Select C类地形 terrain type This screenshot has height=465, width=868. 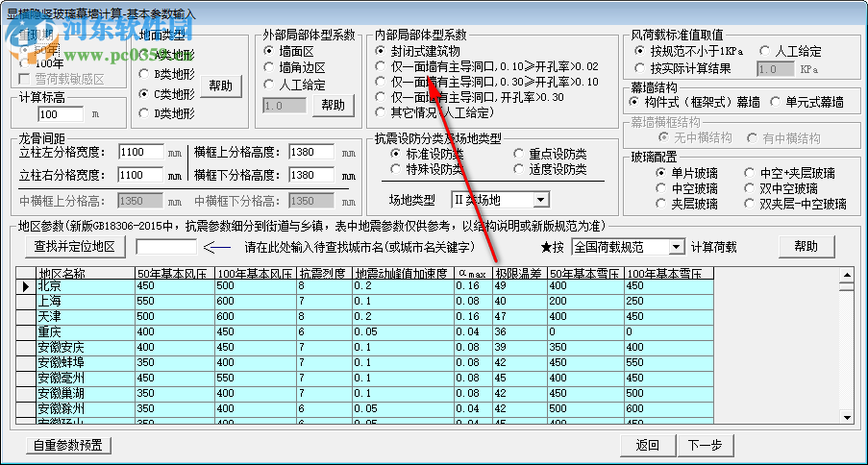pos(166,93)
